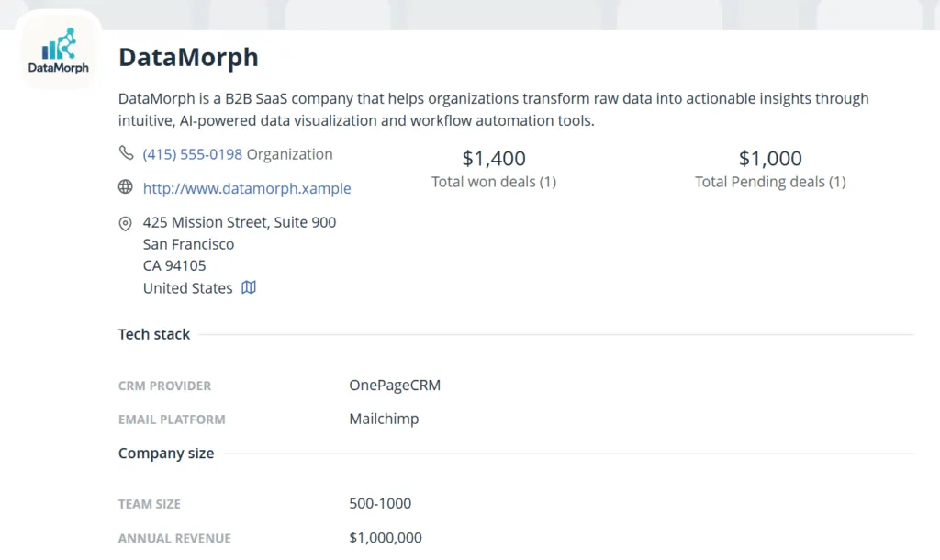Open the Total Pending deals (1) label

770,182
